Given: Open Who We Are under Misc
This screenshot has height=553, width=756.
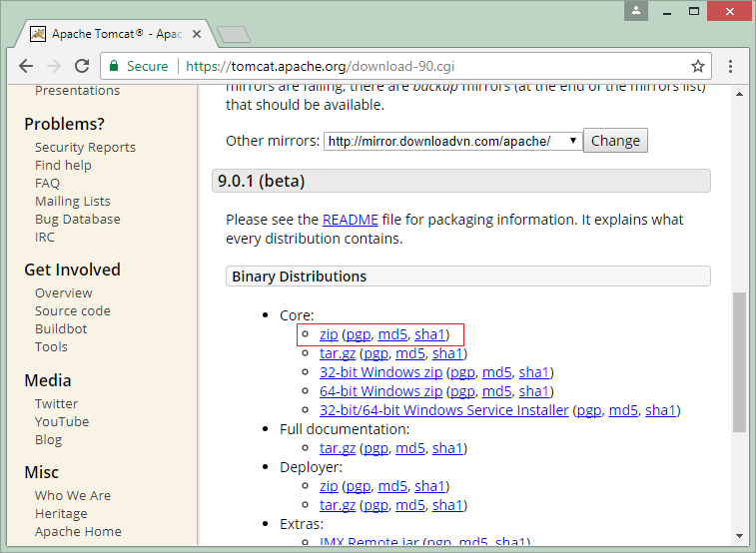Looking at the screenshot, I should tap(73, 496).
